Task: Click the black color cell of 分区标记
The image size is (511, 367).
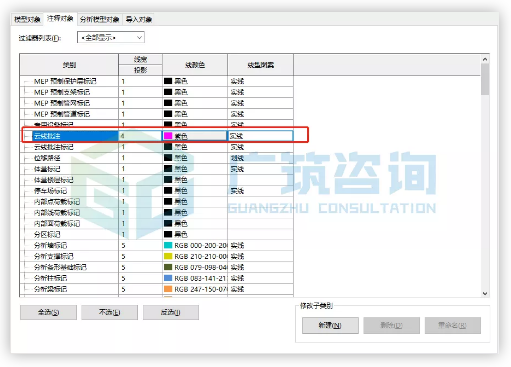Action: (x=195, y=234)
